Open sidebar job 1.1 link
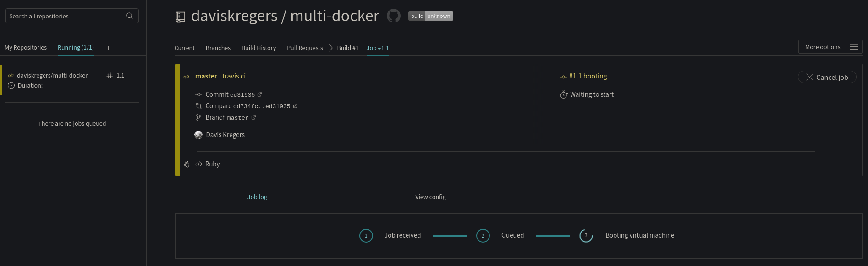This screenshot has height=266, width=868. point(120,75)
